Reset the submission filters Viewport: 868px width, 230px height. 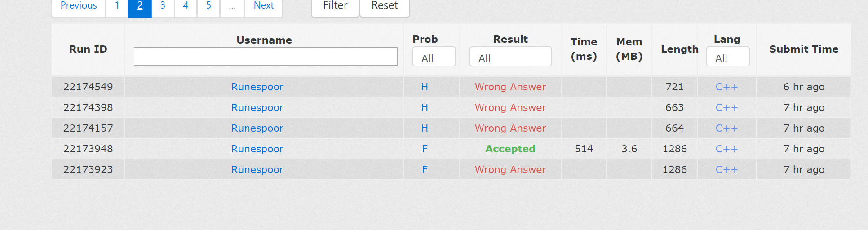tap(385, 6)
